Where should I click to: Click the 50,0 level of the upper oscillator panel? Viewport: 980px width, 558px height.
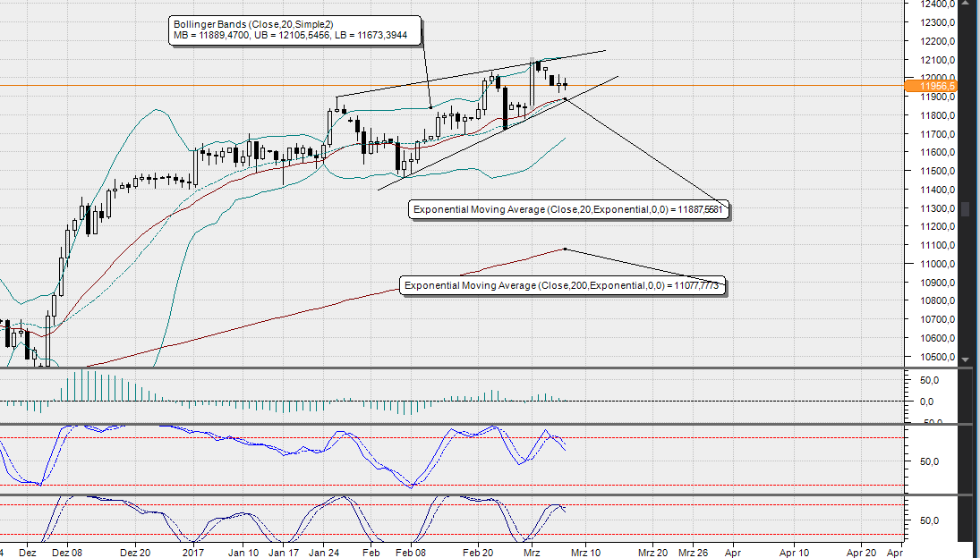click(x=929, y=462)
